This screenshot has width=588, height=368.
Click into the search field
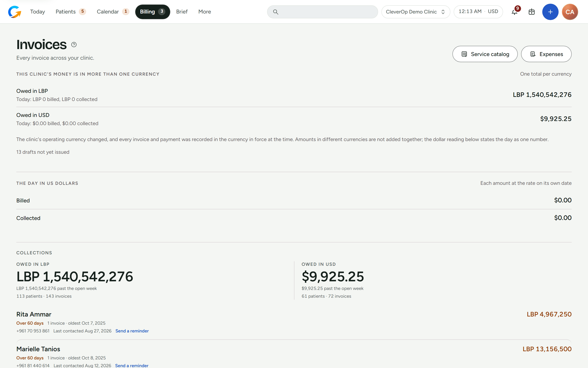pyautogui.click(x=322, y=12)
